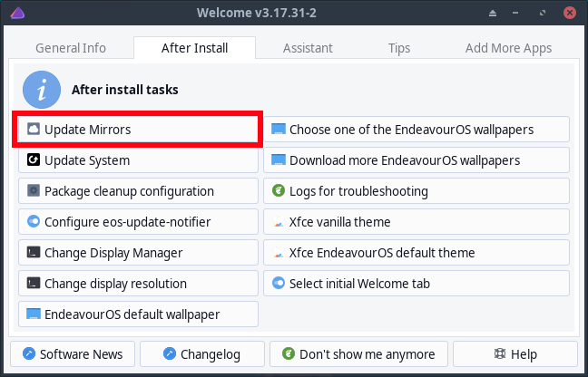The width and height of the screenshot is (588, 377).
Task: Click the lifebuoy icon on Help button
Action: (x=499, y=353)
